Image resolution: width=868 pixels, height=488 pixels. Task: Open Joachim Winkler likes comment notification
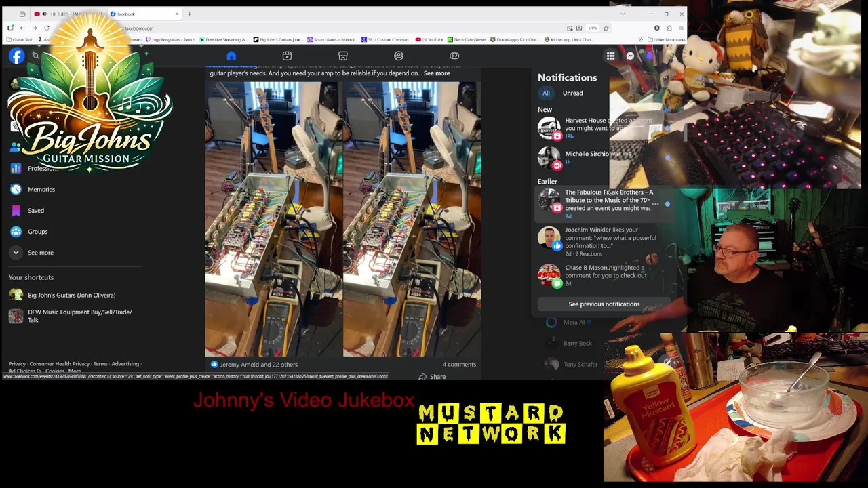click(604, 241)
